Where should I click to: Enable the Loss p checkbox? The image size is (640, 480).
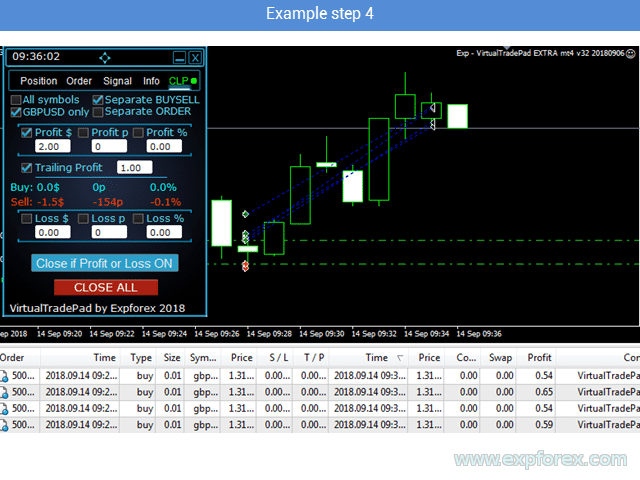(83, 219)
